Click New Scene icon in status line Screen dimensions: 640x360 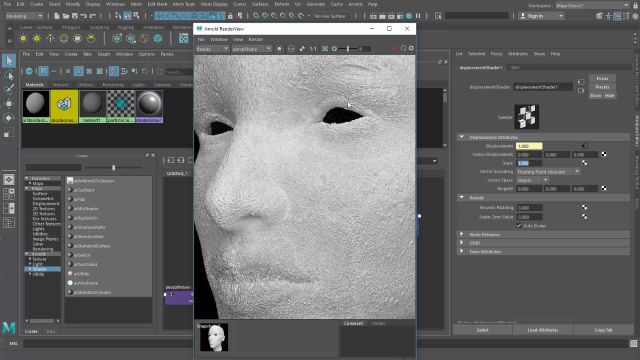tap(56, 16)
